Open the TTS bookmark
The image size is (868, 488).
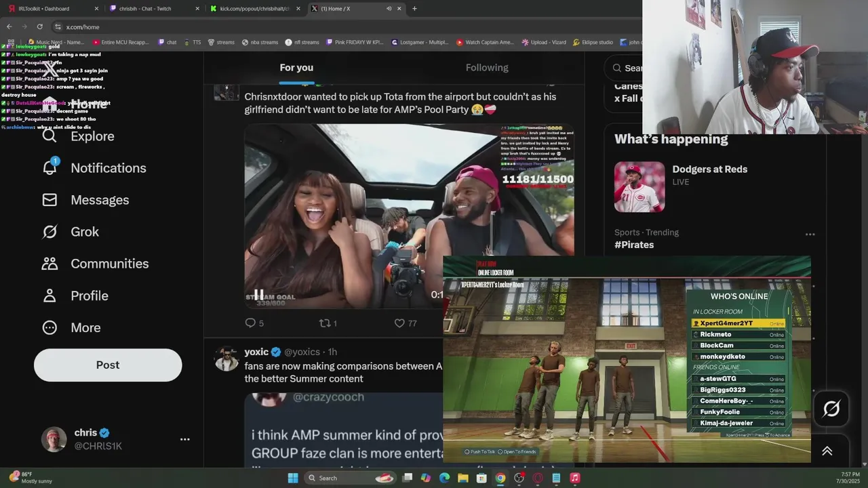pyautogui.click(x=192, y=42)
